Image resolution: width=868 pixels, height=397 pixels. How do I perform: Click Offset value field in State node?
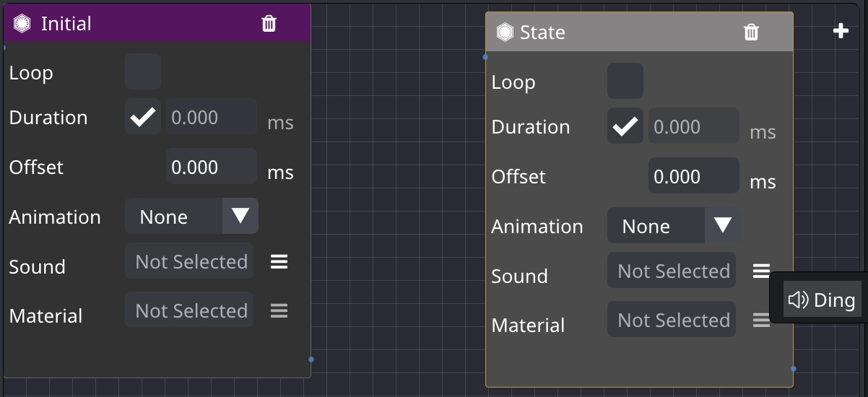point(694,175)
